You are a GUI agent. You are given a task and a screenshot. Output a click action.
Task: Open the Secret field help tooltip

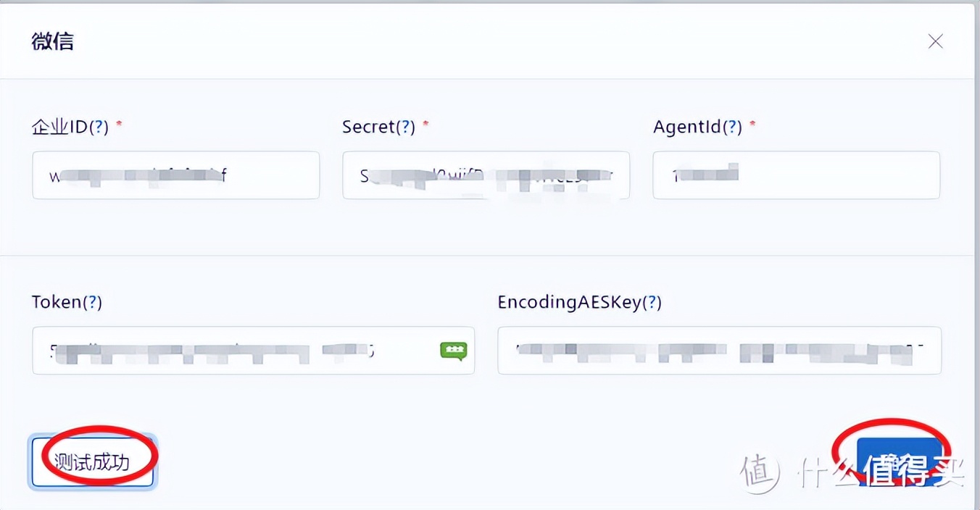404,128
